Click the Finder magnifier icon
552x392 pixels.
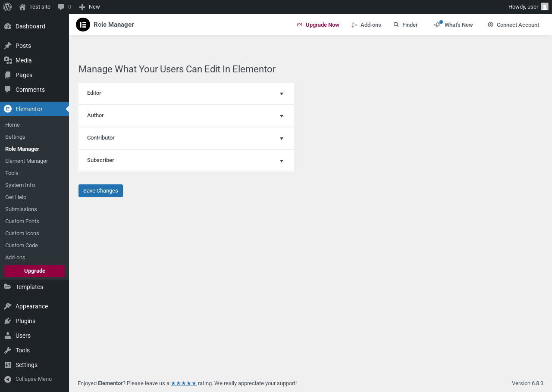click(x=396, y=25)
